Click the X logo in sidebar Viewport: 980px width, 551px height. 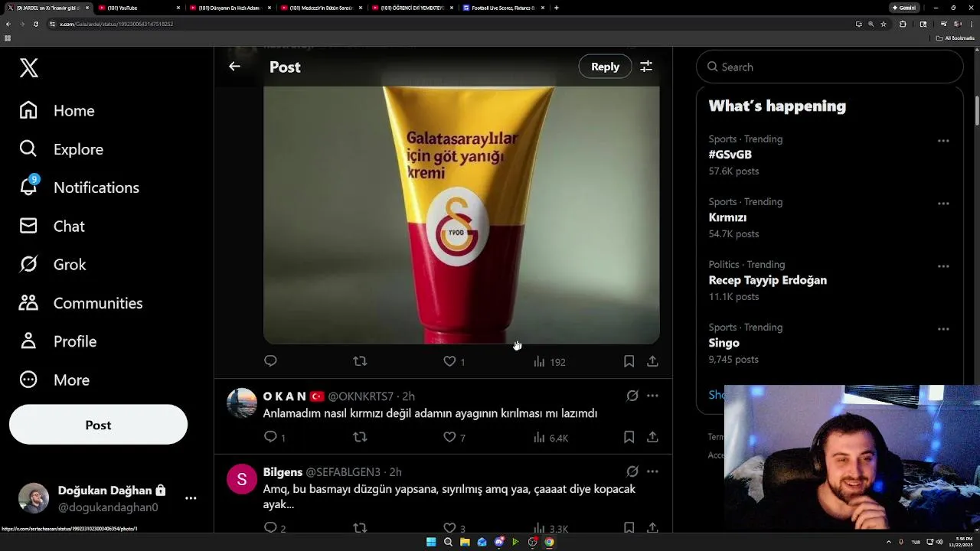click(x=29, y=67)
